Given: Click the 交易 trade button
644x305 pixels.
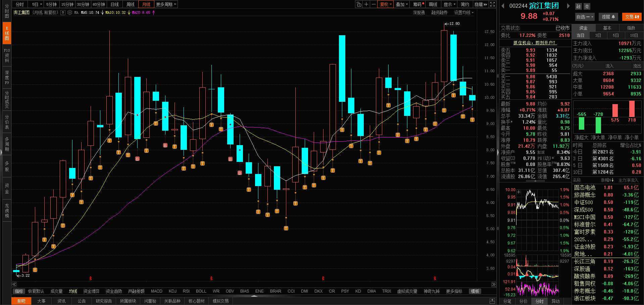Looking at the screenshot, I should [x=632, y=17].
